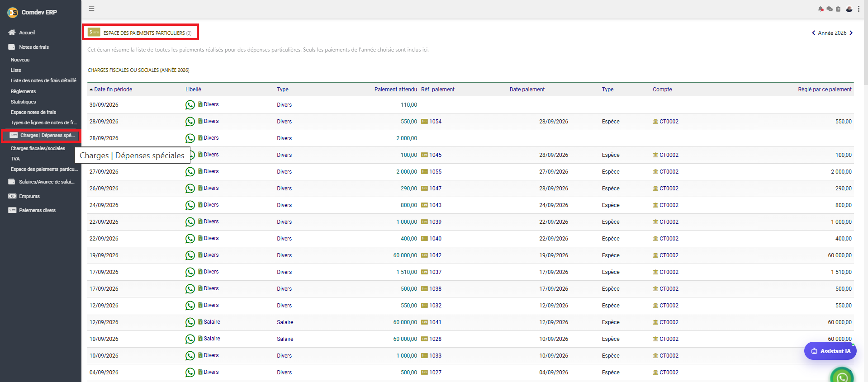Sort by Date paiement column header
The image size is (868, 382).
pyautogui.click(x=527, y=90)
